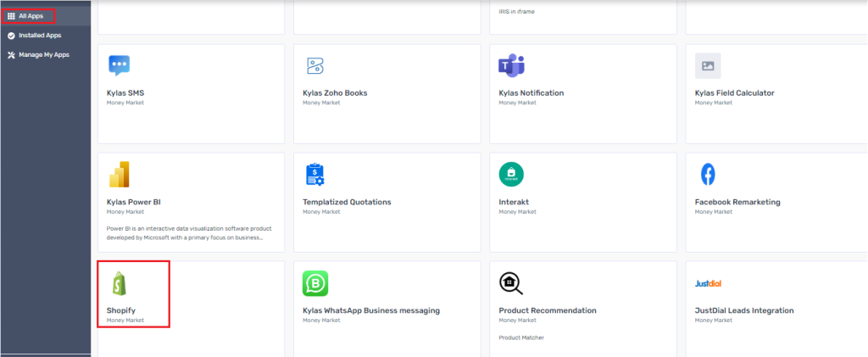Click Money Market under Kylas Notification
Viewport: 868px width, 357px height.
(x=517, y=103)
